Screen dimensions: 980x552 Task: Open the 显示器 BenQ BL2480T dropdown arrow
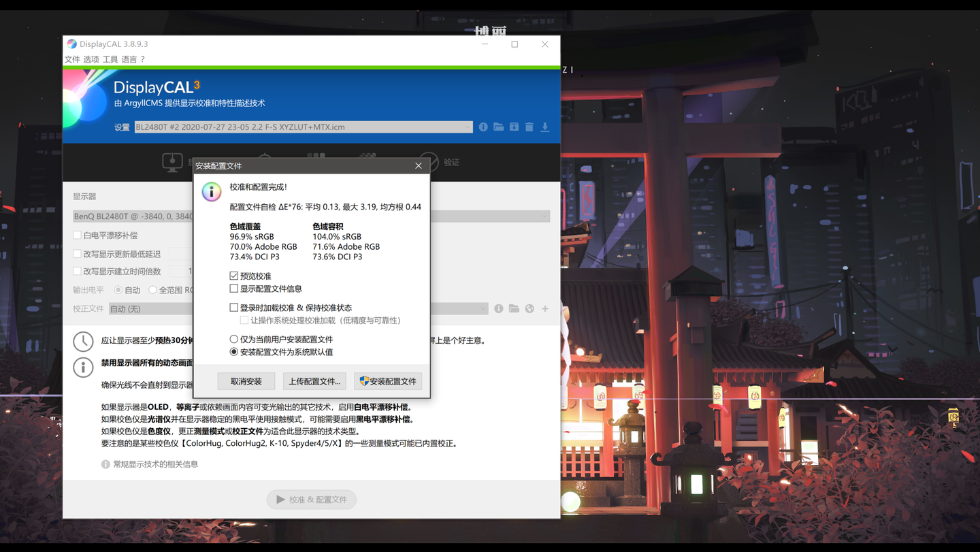click(x=544, y=216)
